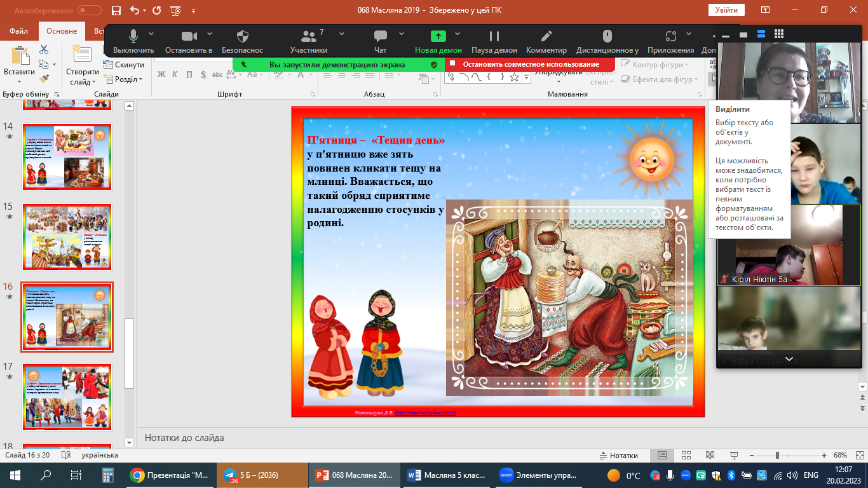Open the Розділ section dropdown

[124, 79]
